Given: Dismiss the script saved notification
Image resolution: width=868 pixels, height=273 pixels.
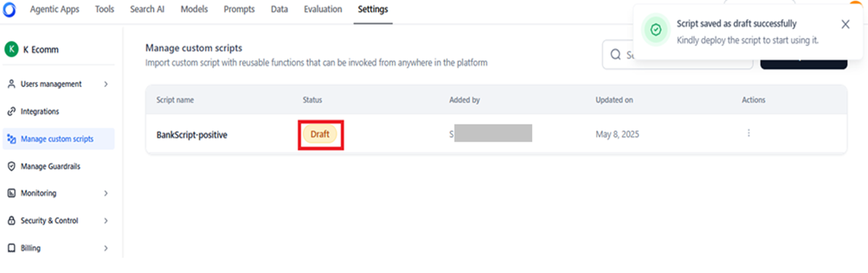Looking at the screenshot, I should tap(845, 24).
